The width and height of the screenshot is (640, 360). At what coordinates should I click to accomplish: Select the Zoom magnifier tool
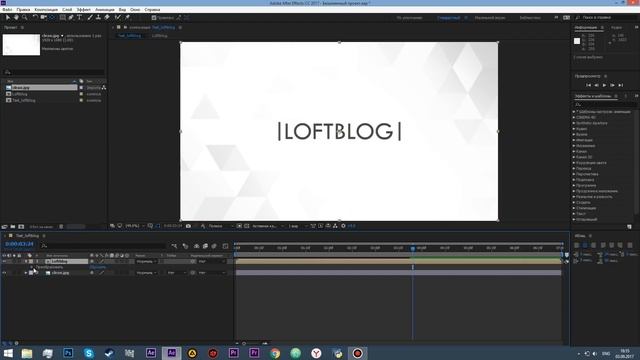pos(24,18)
